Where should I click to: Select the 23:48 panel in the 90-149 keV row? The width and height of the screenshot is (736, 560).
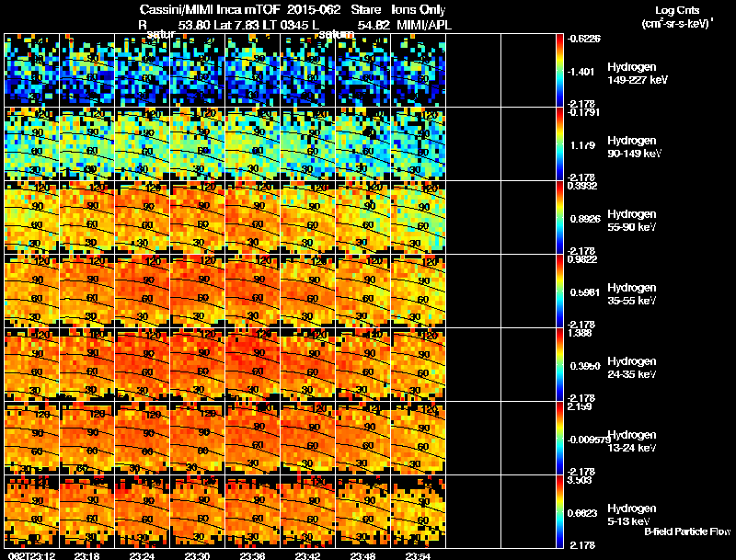click(x=362, y=143)
